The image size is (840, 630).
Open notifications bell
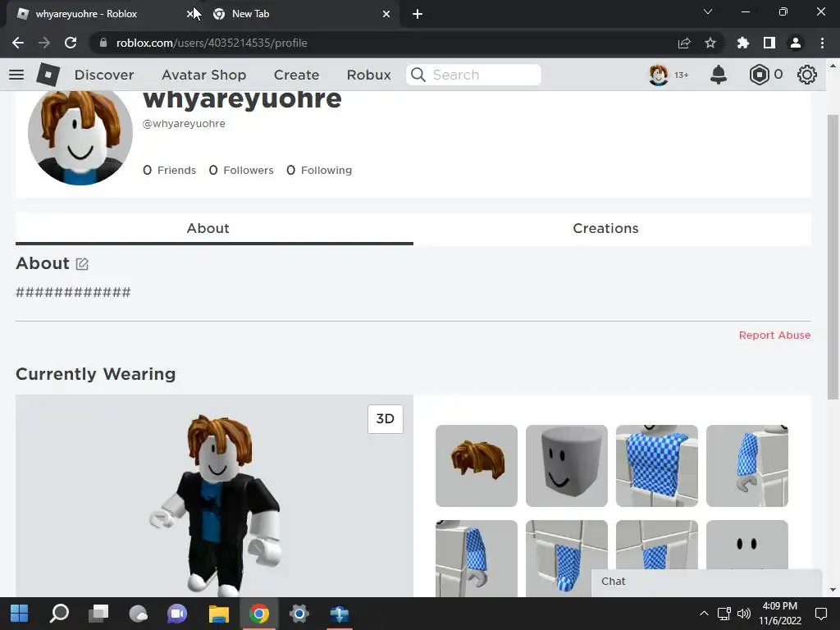point(719,75)
